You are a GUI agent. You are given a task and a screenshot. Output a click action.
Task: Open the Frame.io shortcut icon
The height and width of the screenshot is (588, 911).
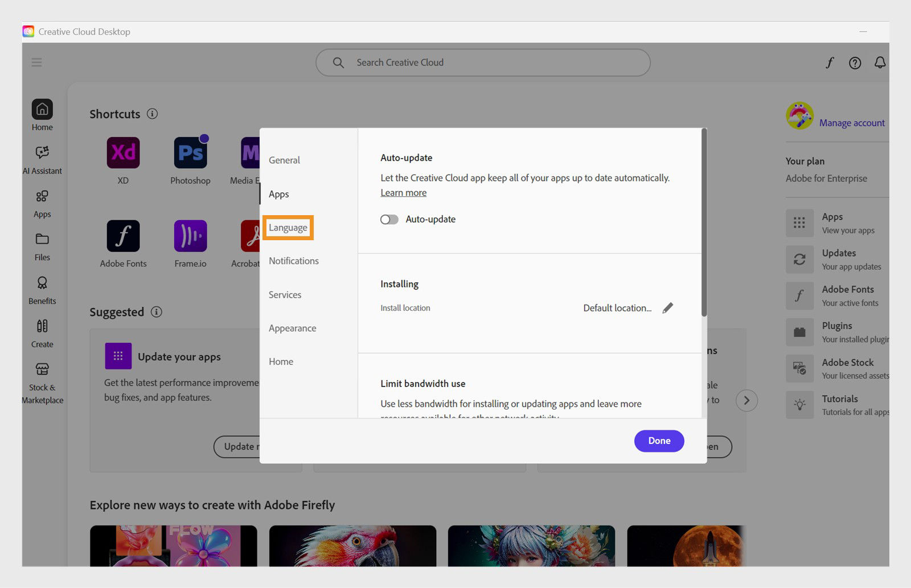click(190, 236)
